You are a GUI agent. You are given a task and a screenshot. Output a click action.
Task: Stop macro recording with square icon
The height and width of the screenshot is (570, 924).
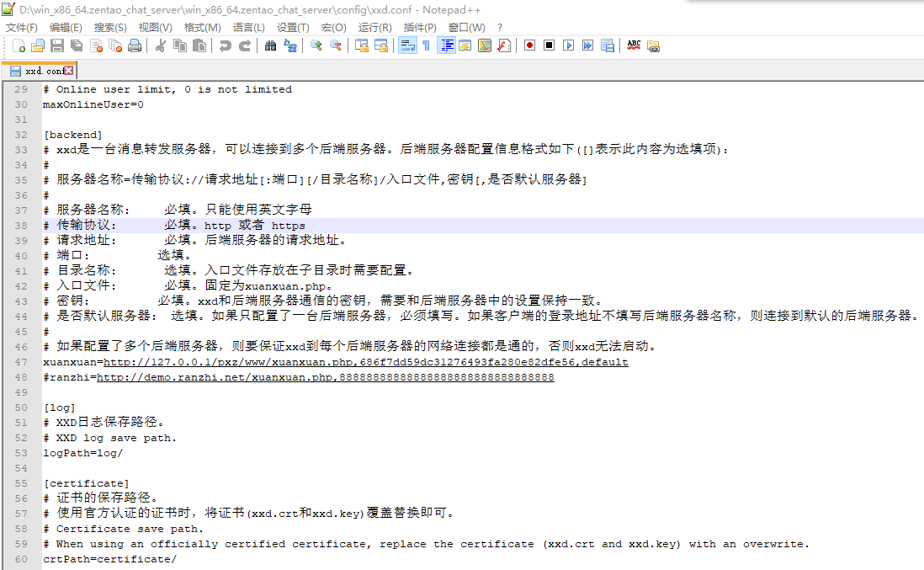point(550,45)
